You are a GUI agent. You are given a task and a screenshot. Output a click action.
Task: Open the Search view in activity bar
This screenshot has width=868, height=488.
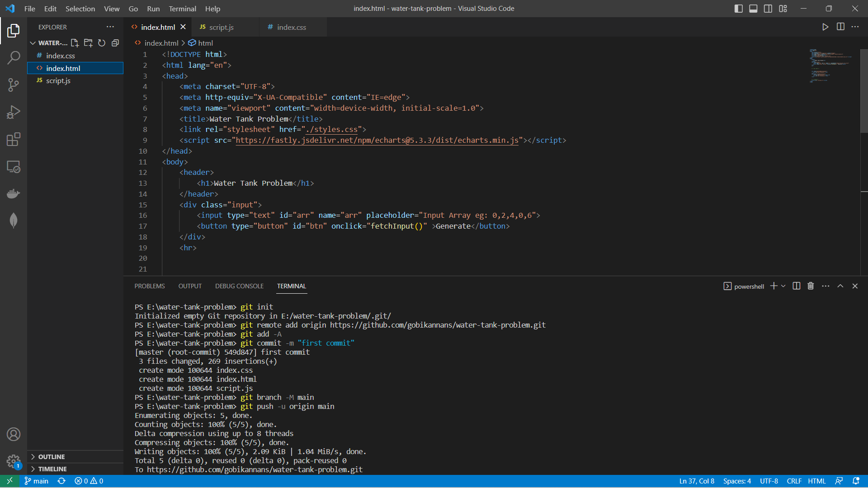pos(14,57)
